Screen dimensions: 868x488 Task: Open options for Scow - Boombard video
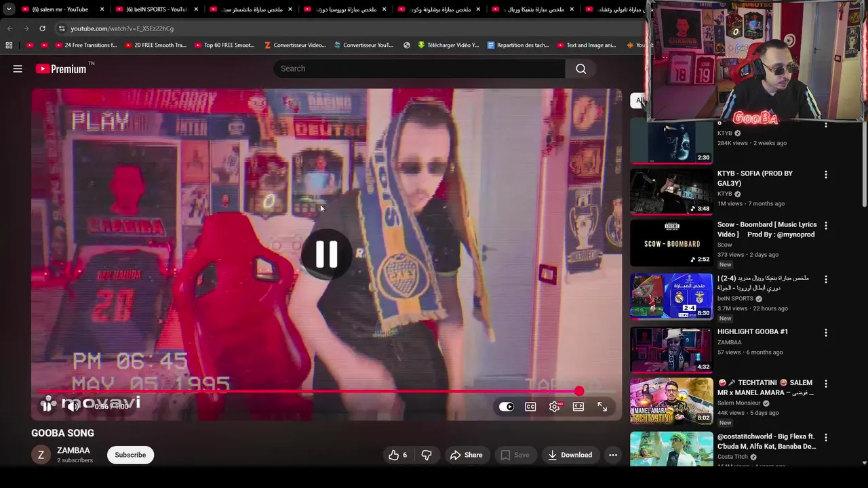tap(825, 226)
